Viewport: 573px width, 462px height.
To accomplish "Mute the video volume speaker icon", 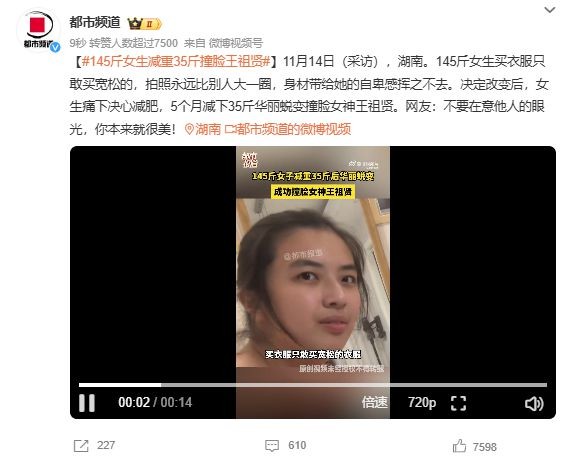I will click(534, 404).
